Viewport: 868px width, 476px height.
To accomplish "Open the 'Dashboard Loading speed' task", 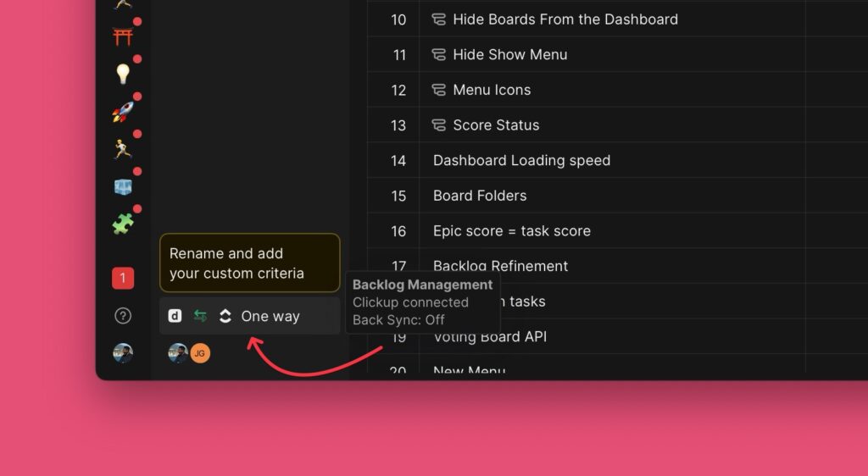I will (x=521, y=160).
